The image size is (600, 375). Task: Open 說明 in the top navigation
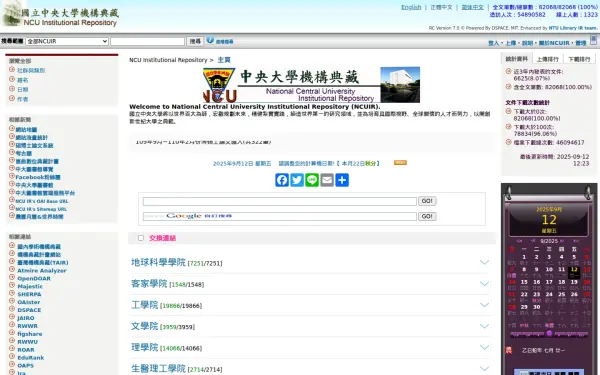pos(527,43)
